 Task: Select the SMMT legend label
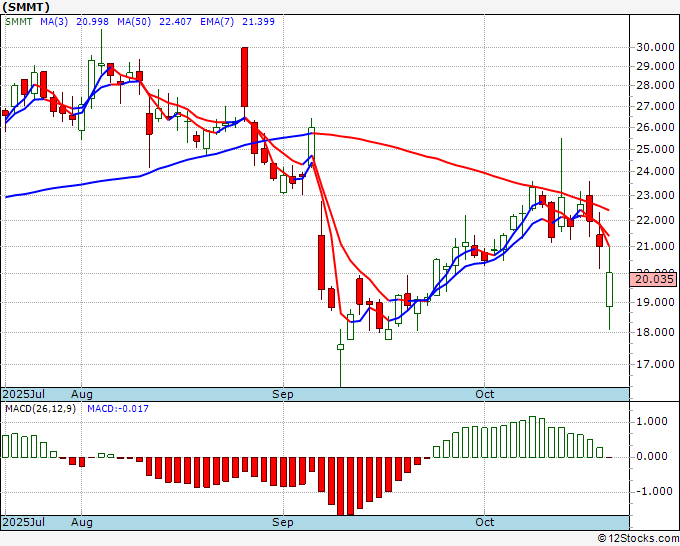[x=19, y=22]
